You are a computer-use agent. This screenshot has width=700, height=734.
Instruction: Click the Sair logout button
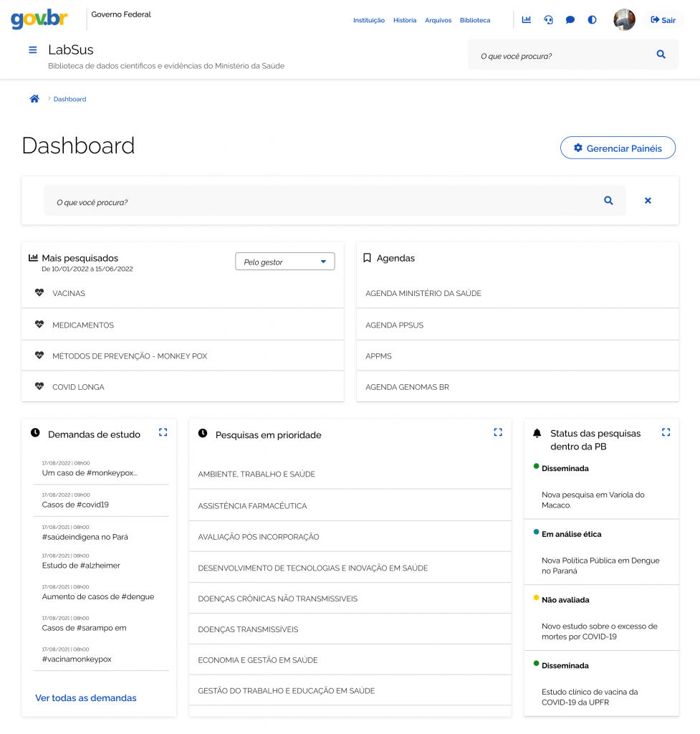(663, 20)
